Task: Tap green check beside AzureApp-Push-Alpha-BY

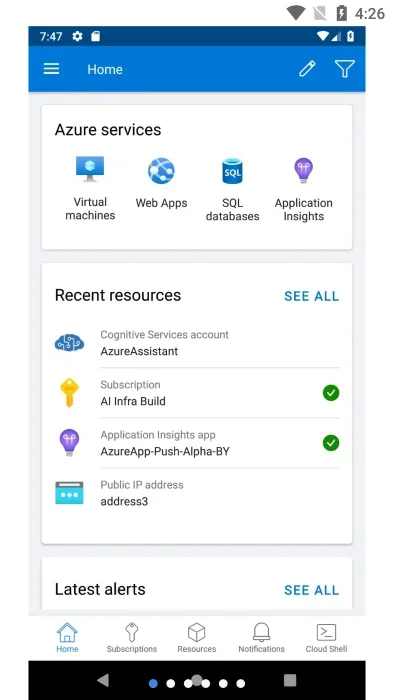Action: click(x=331, y=443)
